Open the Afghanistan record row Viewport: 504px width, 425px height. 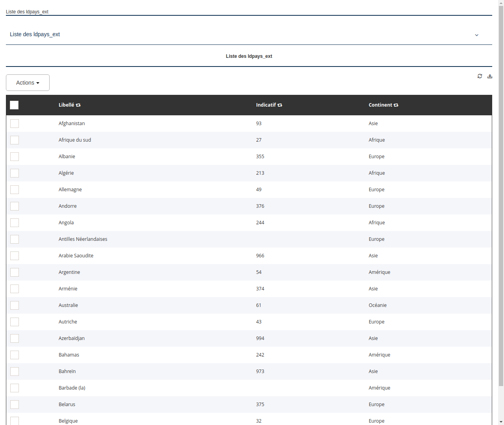click(x=72, y=123)
